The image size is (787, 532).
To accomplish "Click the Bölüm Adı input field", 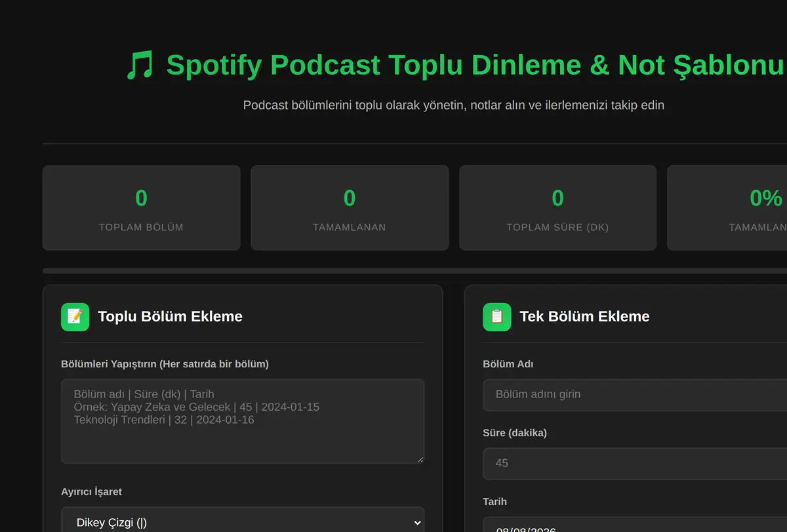I will click(x=635, y=395).
